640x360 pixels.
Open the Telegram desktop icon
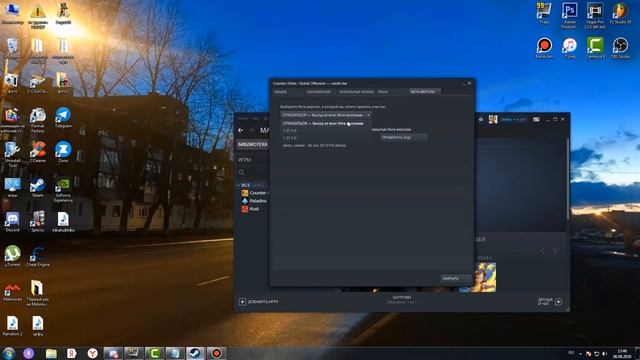point(63,118)
